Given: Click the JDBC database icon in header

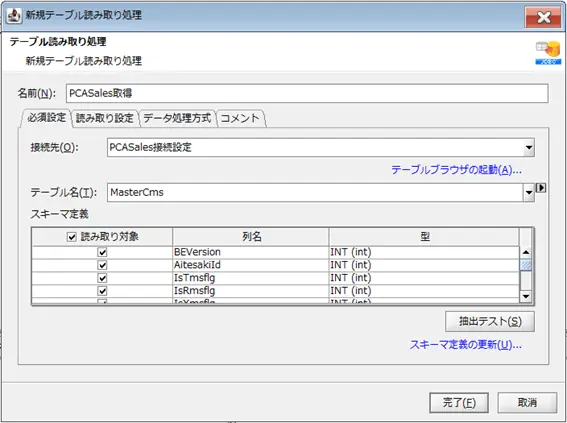Looking at the screenshot, I should (548, 53).
